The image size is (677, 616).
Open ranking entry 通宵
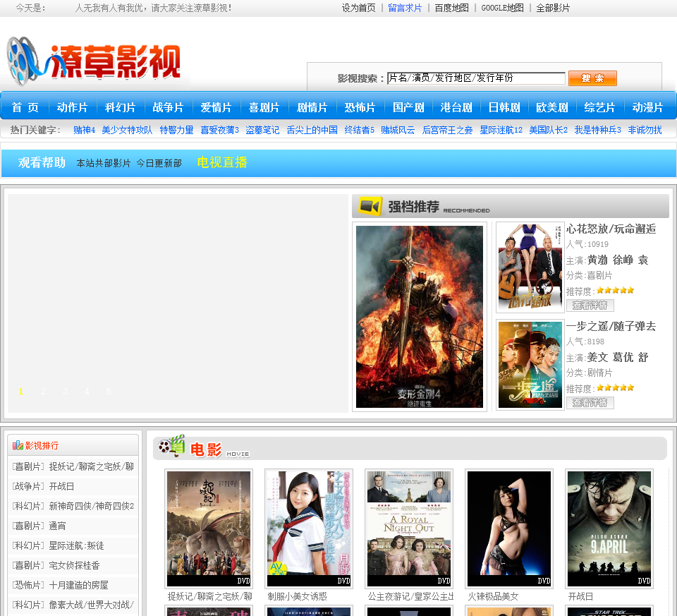coord(57,526)
